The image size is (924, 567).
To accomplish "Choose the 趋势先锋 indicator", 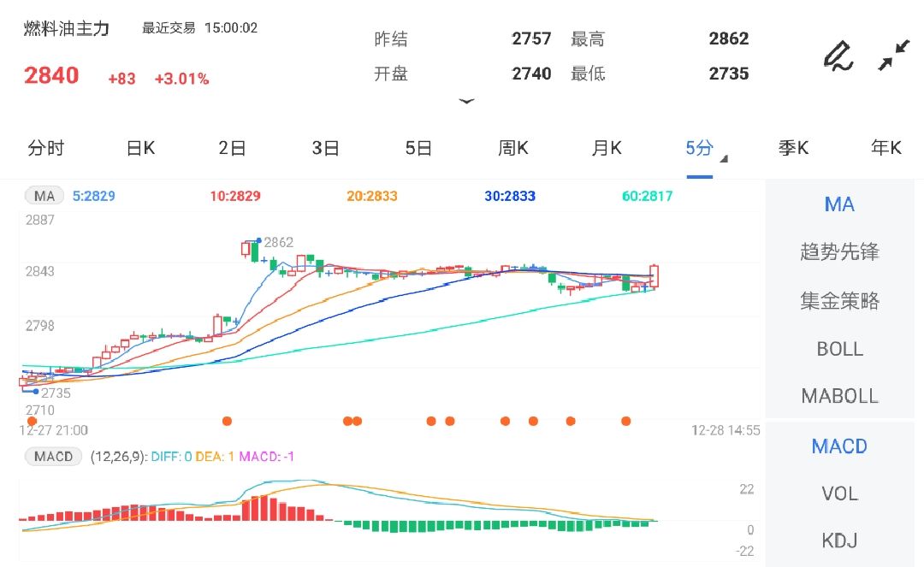I will pyautogui.click(x=839, y=252).
